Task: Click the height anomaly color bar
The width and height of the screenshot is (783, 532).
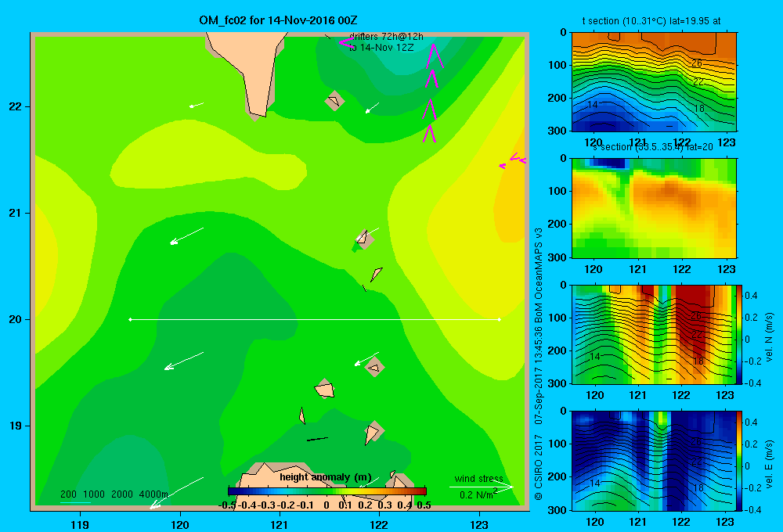Action: click(327, 491)
